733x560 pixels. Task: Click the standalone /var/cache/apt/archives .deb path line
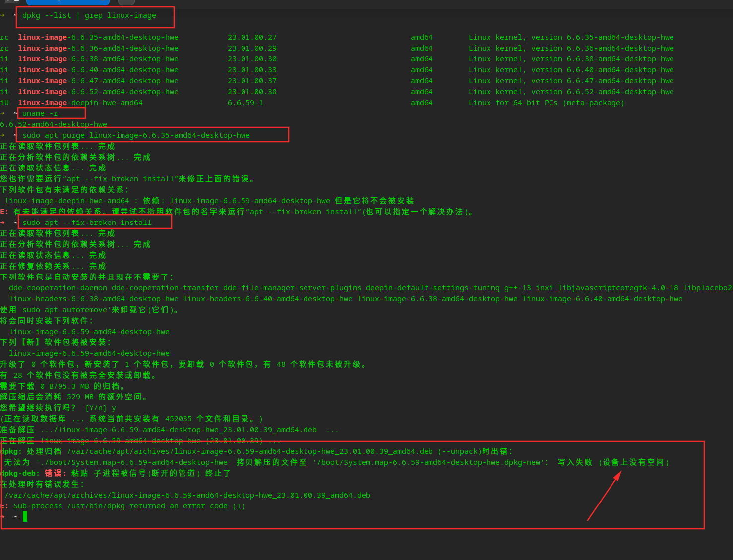click(x=187, y=495)
